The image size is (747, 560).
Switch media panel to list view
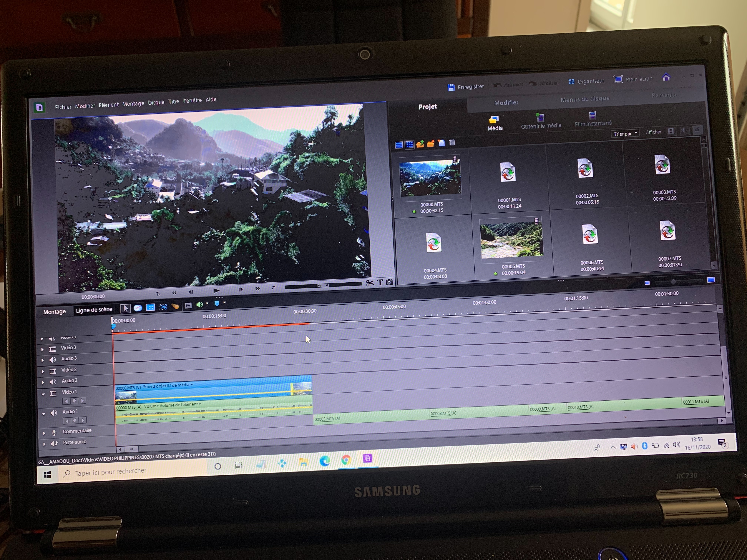click(399, 145)
